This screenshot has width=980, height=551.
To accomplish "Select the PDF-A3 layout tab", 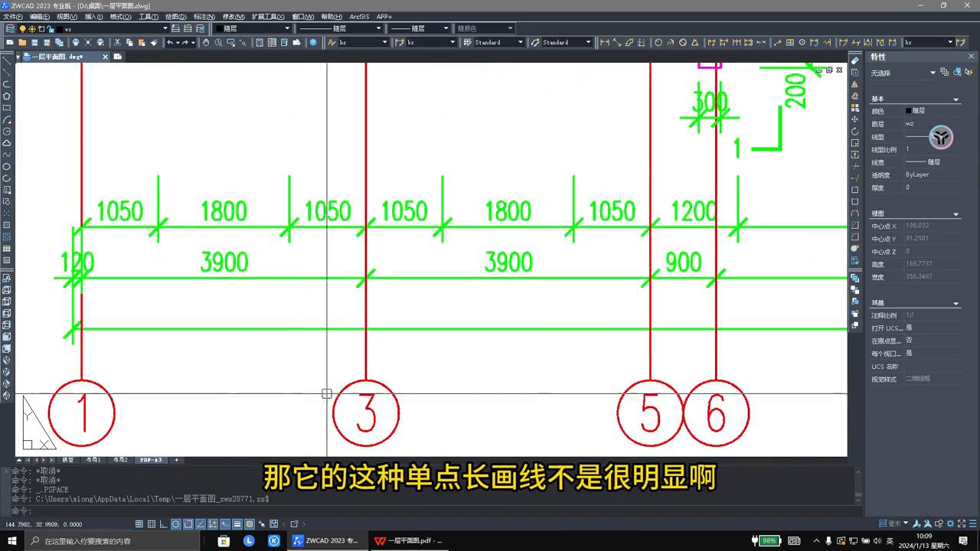I will point(150,460).
